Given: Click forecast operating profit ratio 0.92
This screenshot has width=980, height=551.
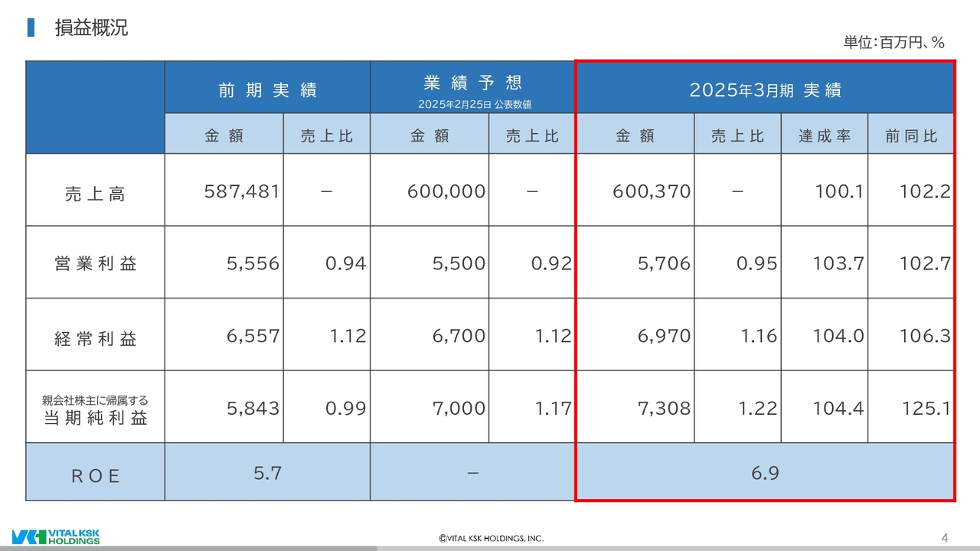Looking at the screenshot, I should 552,264.
